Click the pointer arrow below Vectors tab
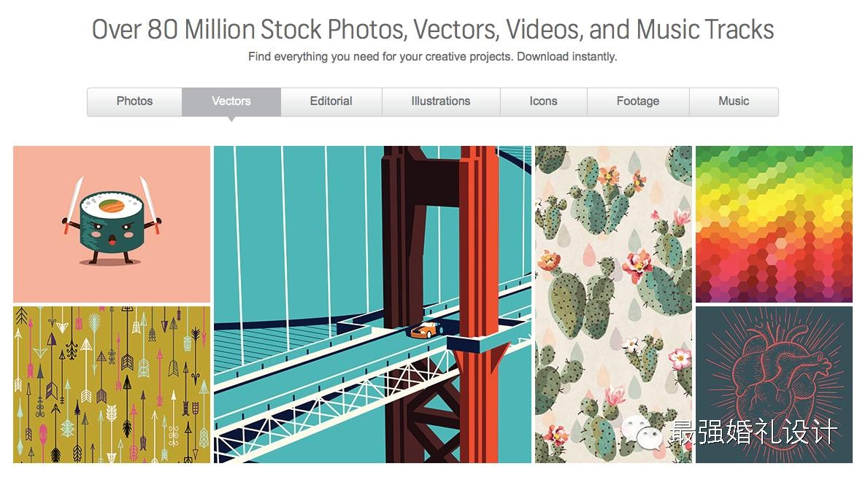Image resolution: width=868 pixels, height=477 pixels. (x=231, y=119)
